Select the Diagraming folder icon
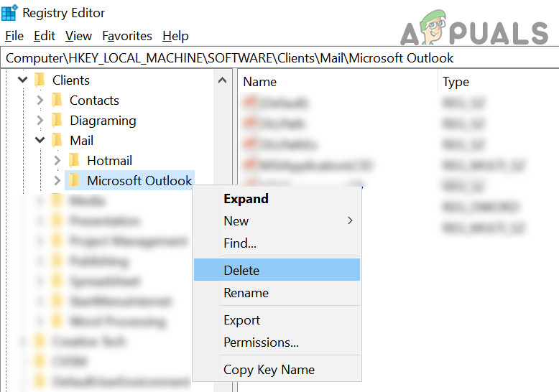The width and height of the screenshot is (559, 392). click(57, 120)
